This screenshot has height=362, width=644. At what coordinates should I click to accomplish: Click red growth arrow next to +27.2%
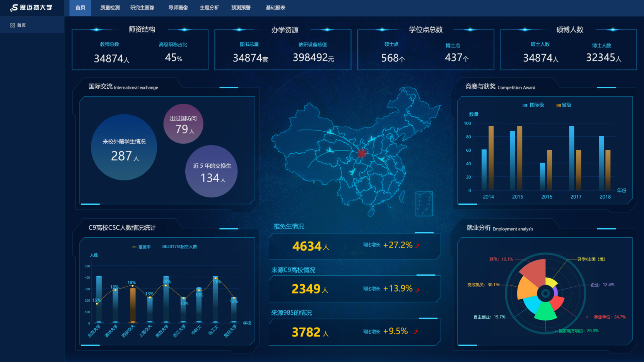(417, 245)
